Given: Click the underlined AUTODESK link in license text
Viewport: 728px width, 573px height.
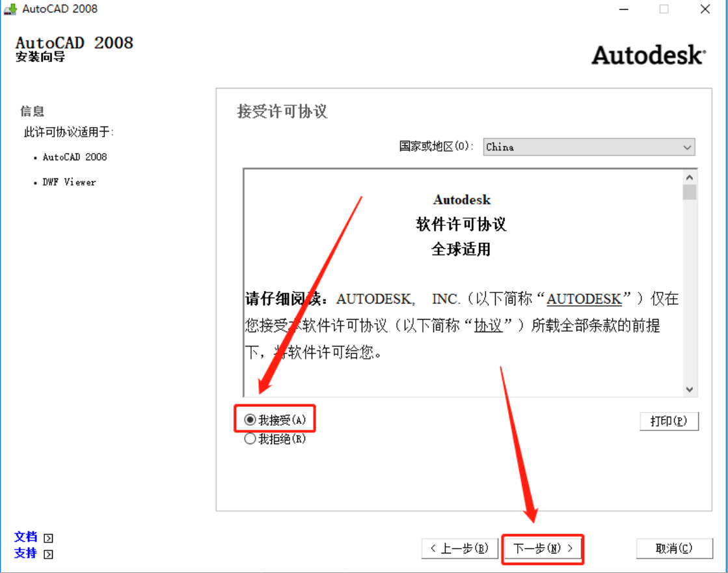Looking at the screenshot, I should 584,299.
